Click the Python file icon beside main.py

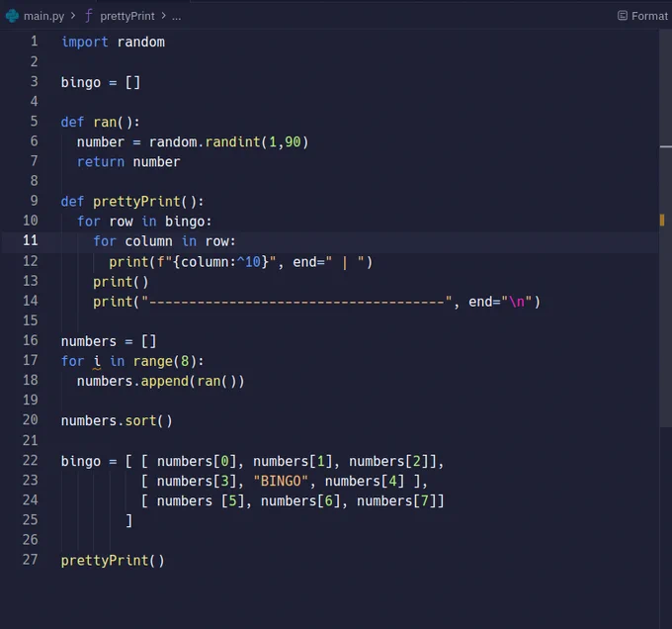tap(12, 16)
